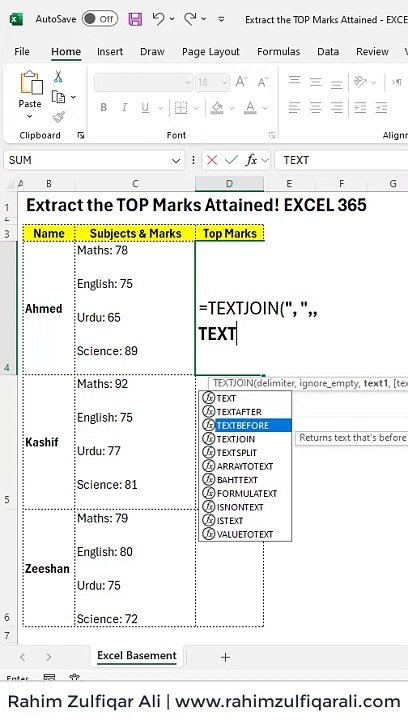Click Increase Font Size icon
The width and height of the screenshot is (408, 720).
tap(241, 82)
